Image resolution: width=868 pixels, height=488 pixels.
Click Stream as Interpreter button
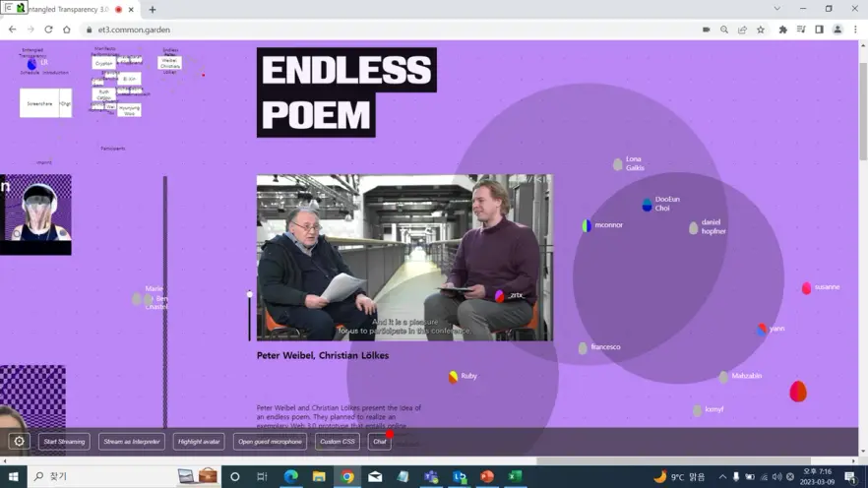pos(132,442)
